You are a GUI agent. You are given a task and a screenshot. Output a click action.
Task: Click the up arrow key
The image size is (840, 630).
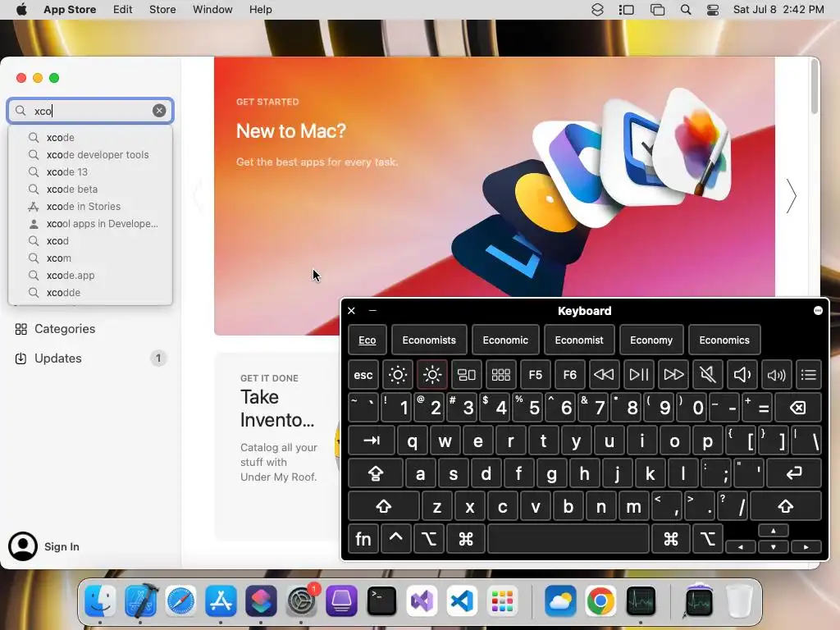[x=773, y=531]
